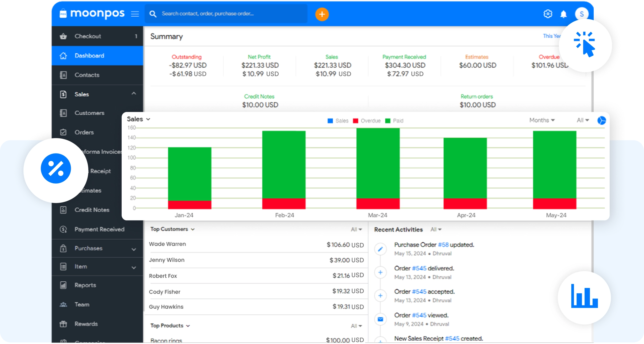The width and height of the screenshot is (644, 344).
Task: Click the orange plus button
Action: pos(322,14)
